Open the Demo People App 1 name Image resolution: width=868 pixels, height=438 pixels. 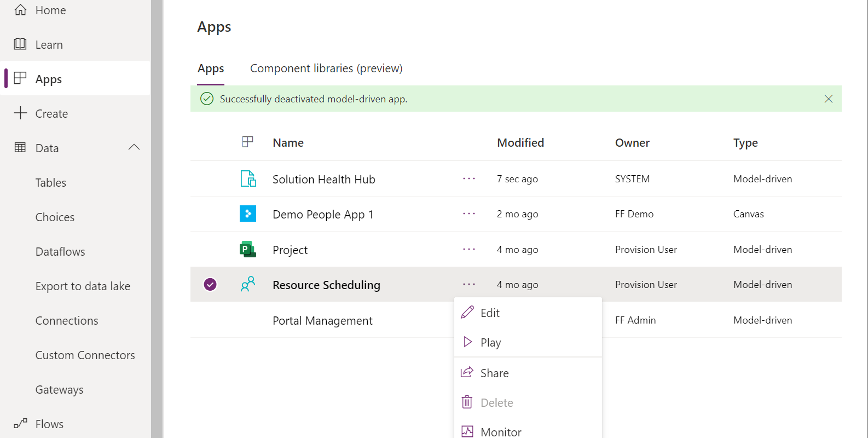323,214
